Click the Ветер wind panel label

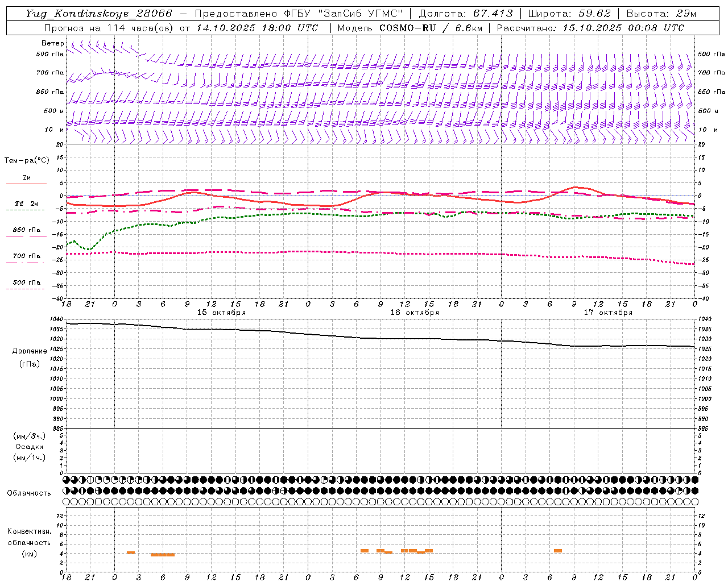point(53,43)
